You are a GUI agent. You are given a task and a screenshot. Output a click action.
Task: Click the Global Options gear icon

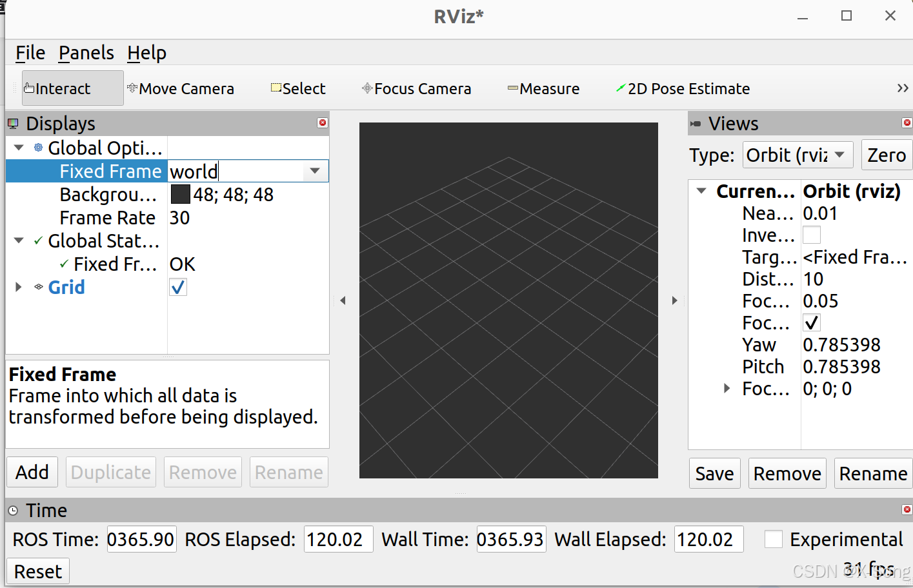click(x=39, y=148)
